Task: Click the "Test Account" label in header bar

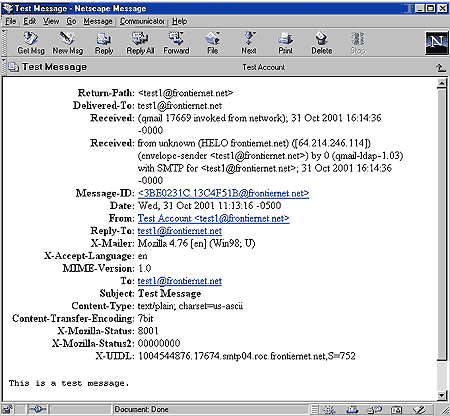Action: pyautogui.click(x=264, y=67)
